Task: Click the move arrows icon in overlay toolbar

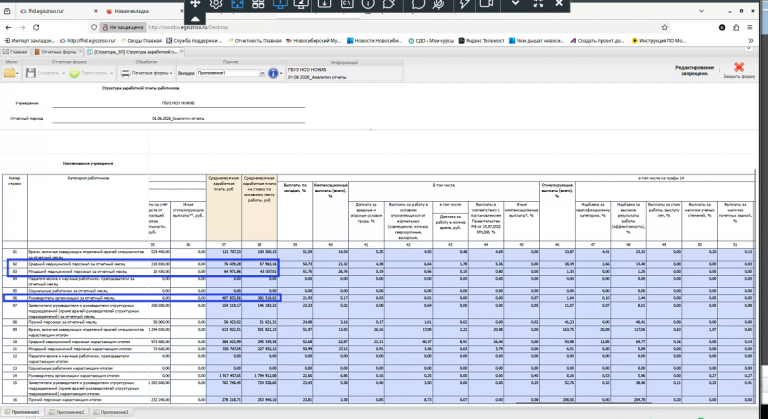Action: click(195, 4)
